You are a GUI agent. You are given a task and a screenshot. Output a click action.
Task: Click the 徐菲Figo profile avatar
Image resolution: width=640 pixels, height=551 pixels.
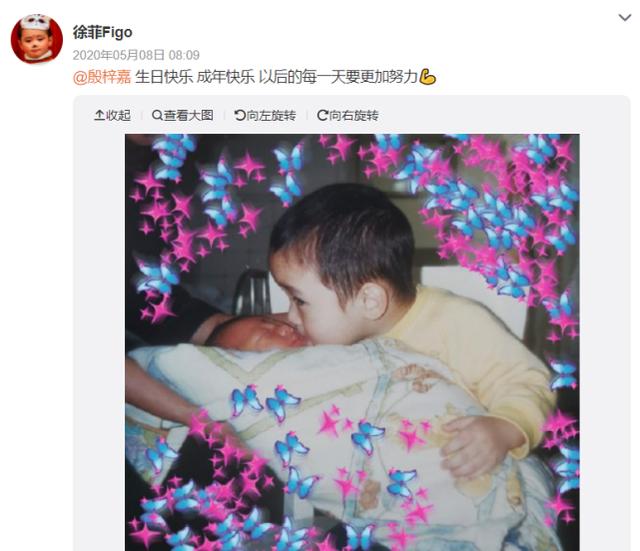(37, 39)
